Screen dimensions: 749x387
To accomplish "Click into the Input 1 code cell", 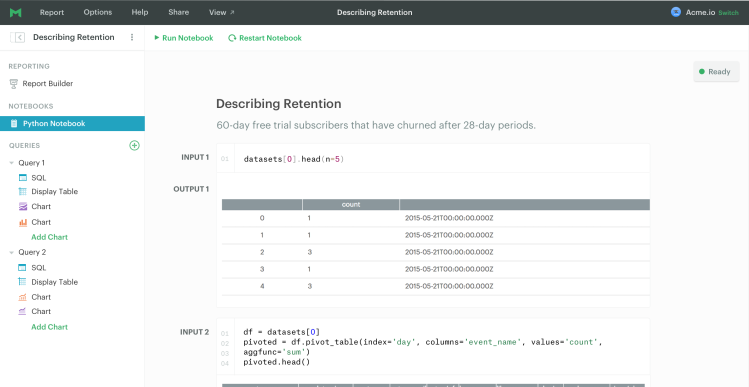I will pos(433,158).
